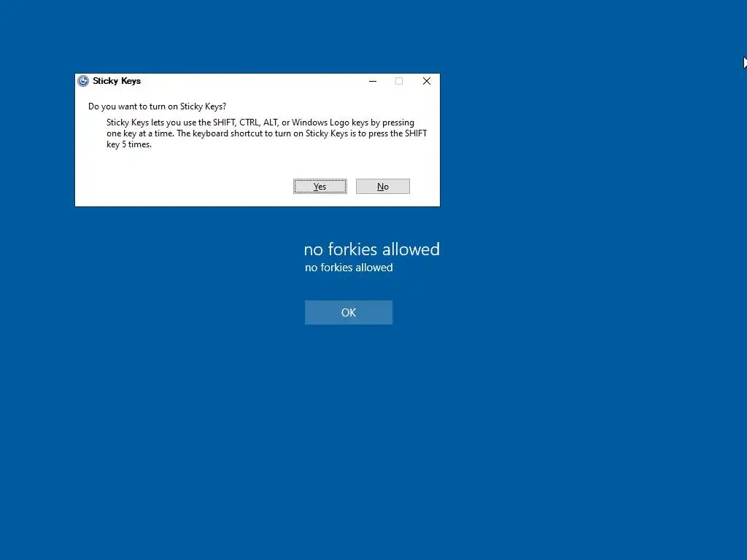The image size is (747, 560).
Task: Click the Sticky Keys description paragraph
Action: pos(267,133)
